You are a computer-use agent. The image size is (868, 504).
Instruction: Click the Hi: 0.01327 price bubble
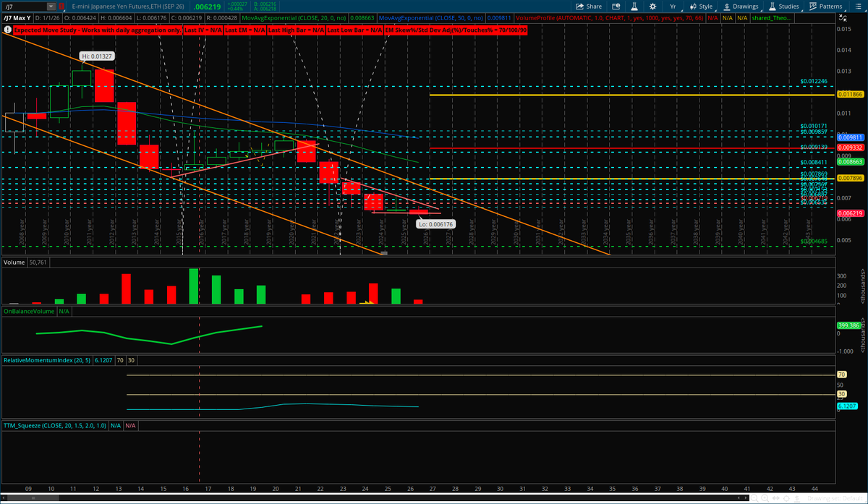96,55
